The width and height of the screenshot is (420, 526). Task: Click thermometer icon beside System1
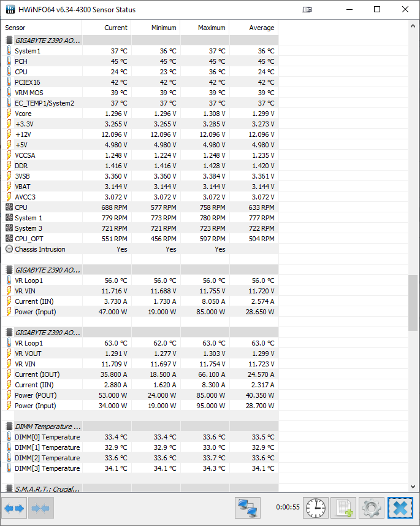pos(9,51)
